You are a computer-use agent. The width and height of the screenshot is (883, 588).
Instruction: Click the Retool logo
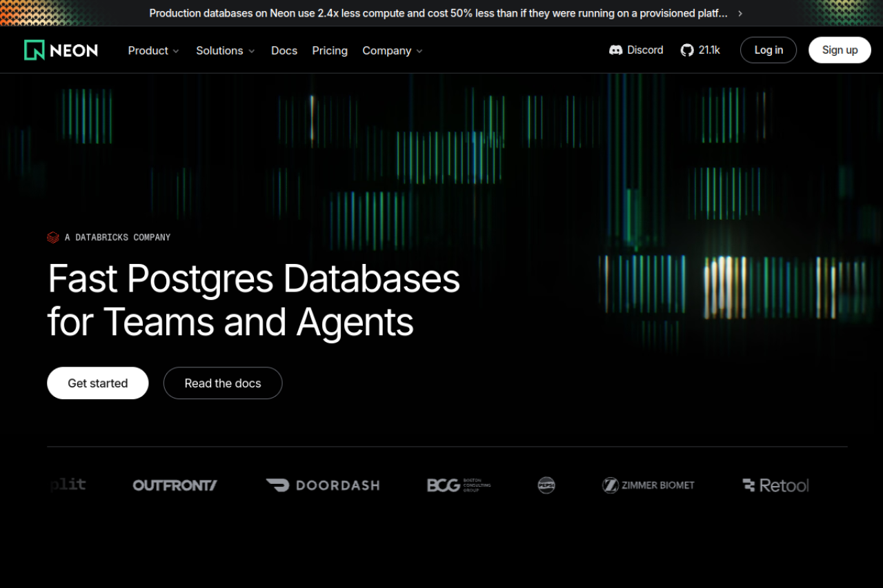[775, 485]
